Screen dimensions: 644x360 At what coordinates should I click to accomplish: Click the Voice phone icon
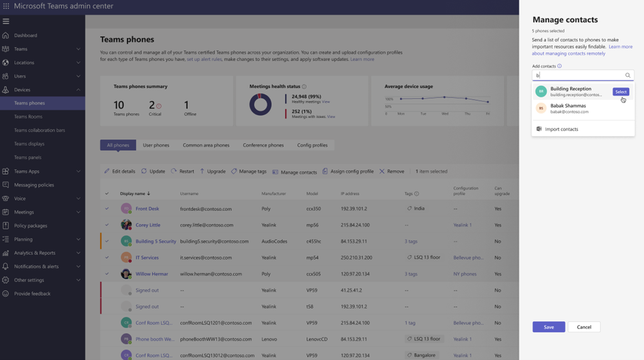(x=5, y=198)
